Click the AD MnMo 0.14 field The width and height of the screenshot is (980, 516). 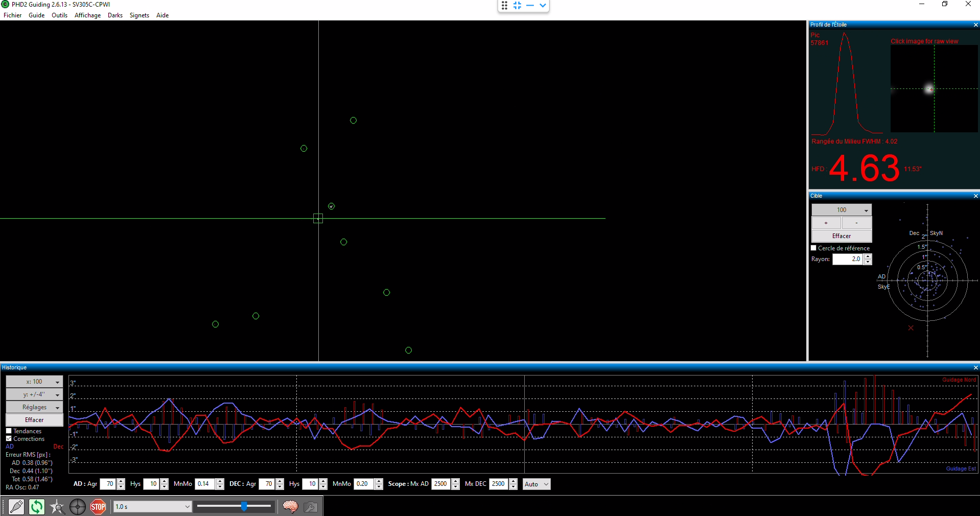pos(205,484)
